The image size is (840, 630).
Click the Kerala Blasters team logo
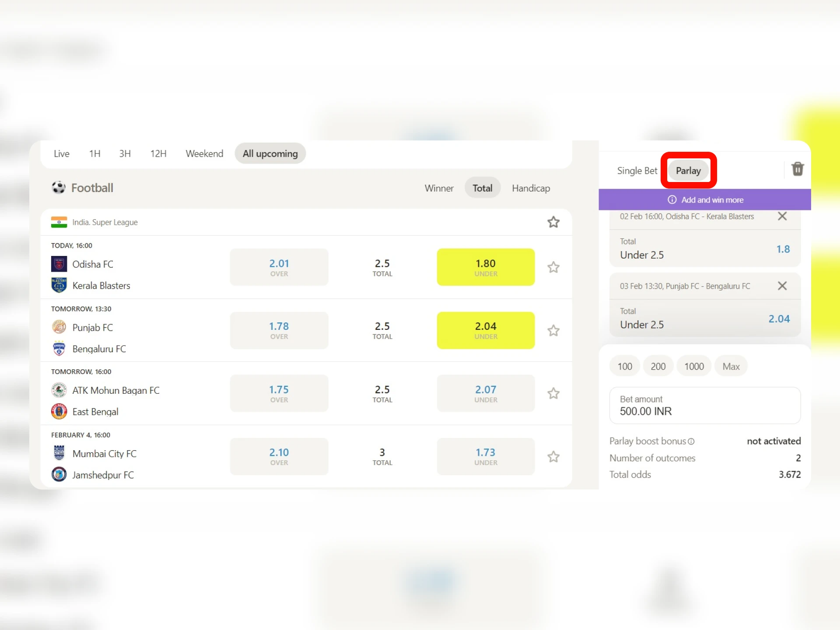click(59, 285)
